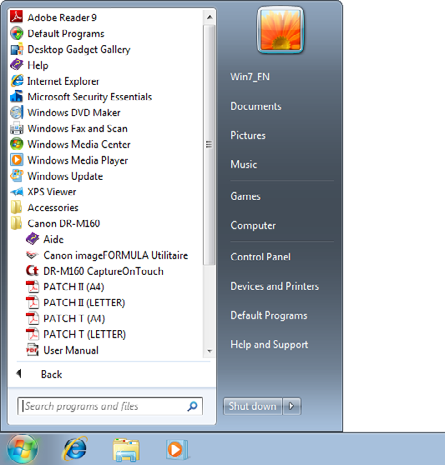Click the user account flower picture
The height and width of the screenshot is (465, 445).
pyautogui.click(x=280, y=30)
